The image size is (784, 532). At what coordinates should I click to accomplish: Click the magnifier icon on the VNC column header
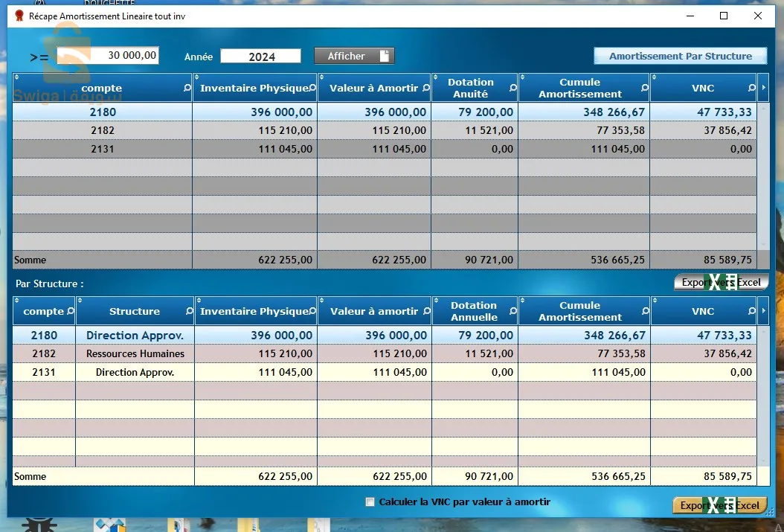click(x=753, y=88)
